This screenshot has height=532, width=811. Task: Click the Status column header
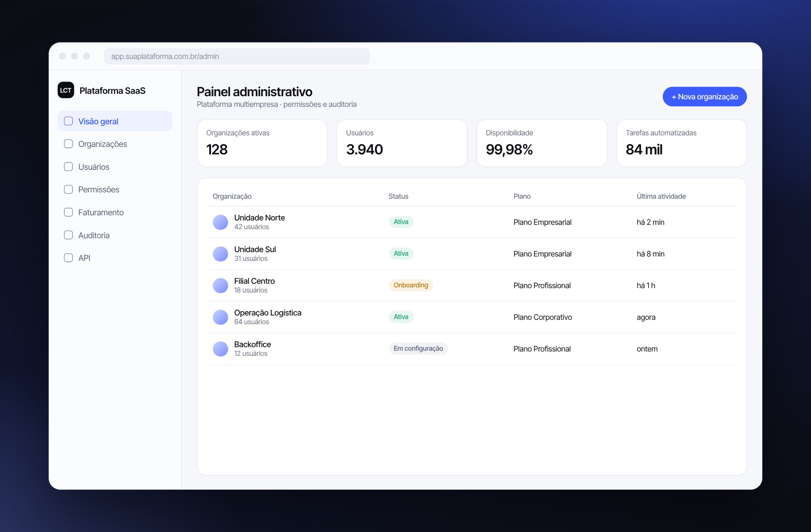click(398, 196)
